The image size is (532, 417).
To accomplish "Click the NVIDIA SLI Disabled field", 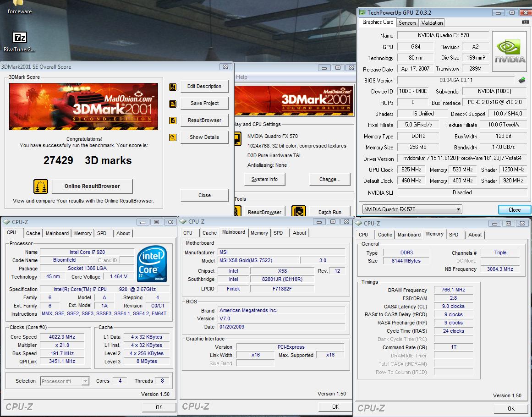I will [462, 192].
